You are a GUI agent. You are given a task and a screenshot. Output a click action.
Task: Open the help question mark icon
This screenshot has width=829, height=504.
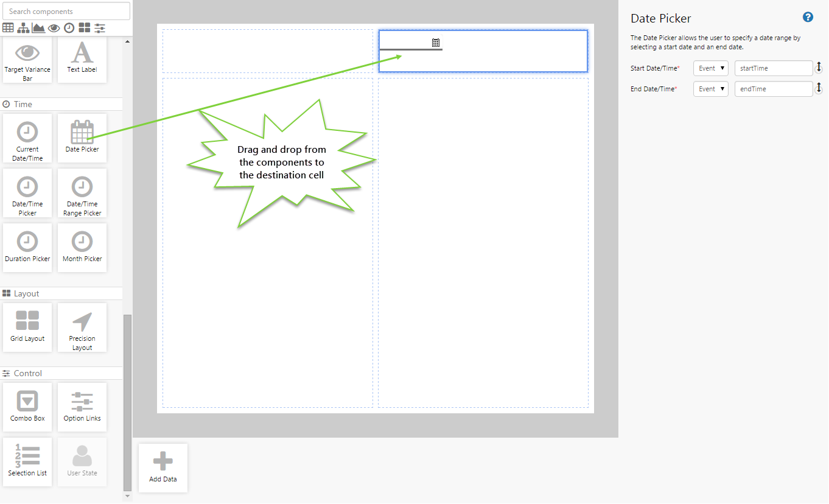coord(808,18)
